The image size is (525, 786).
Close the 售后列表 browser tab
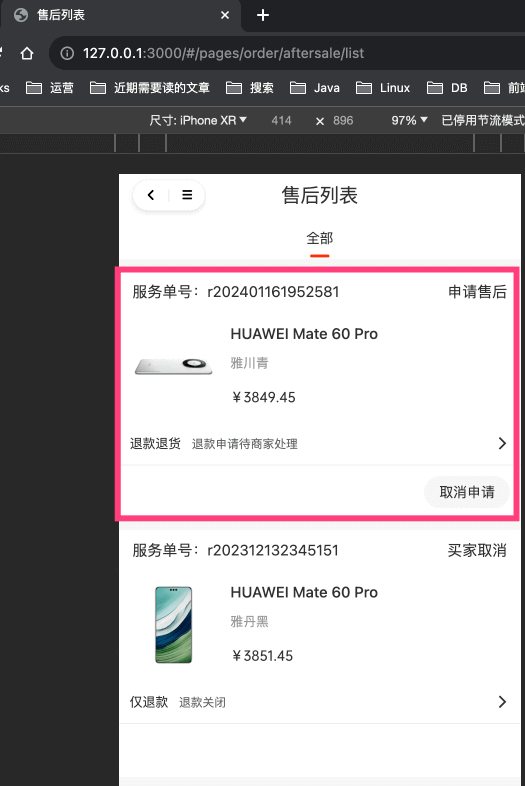click(225, 15)
